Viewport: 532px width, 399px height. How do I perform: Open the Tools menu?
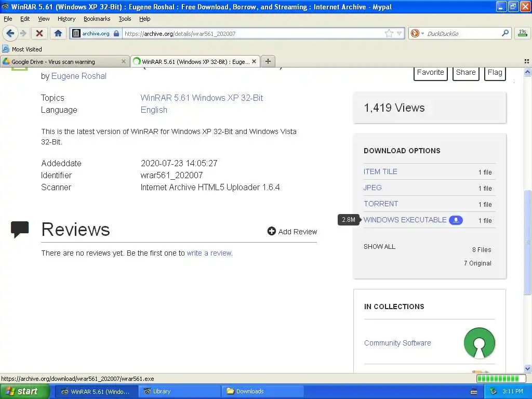tap(125, 19)
